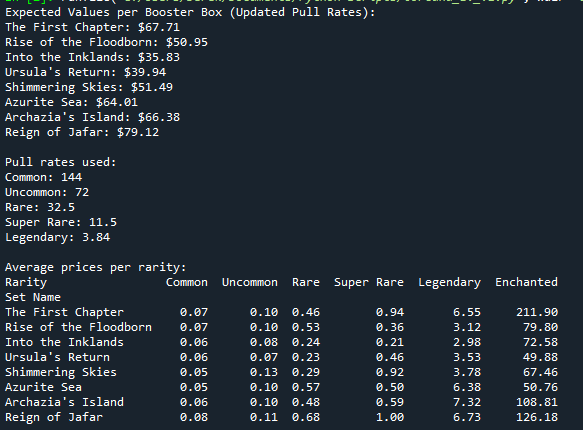Click 'Reign of Jafar' table row label

pyautogui.click(x=54, y=417)
